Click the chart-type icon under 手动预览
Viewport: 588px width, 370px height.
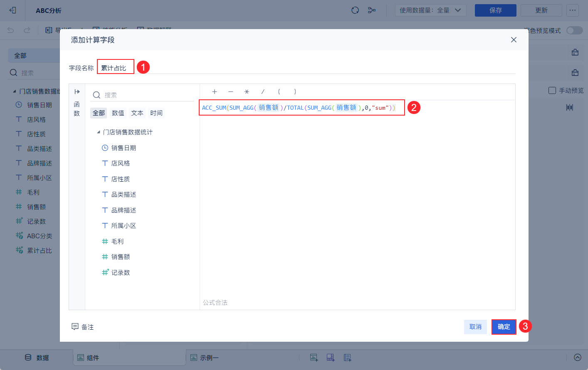pyautogui.click(x=570, y=107)
